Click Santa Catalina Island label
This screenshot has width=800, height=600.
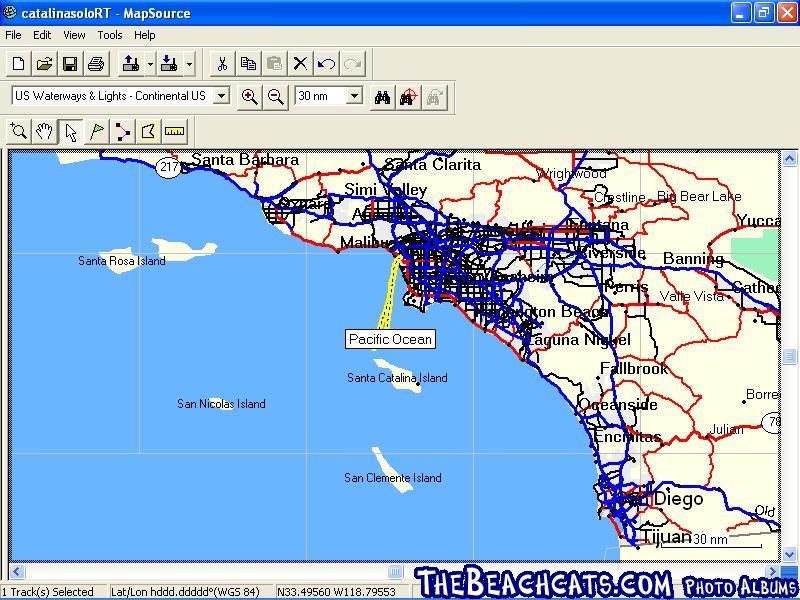pos(397,378)
